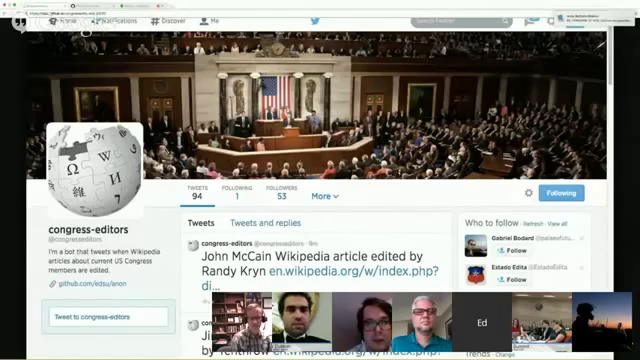This screenshot has width=640, height=360.
Task: Switch to the second browser tab
Action: (92, 6)
